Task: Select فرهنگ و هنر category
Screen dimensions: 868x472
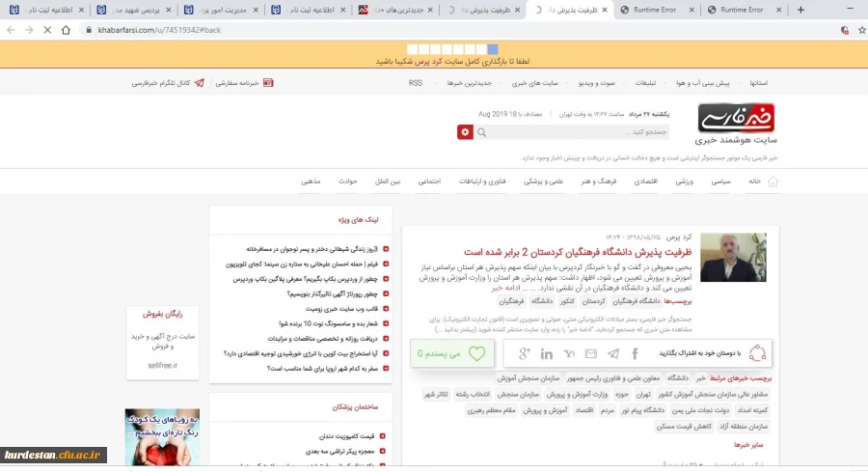Action: click(598, 181)
